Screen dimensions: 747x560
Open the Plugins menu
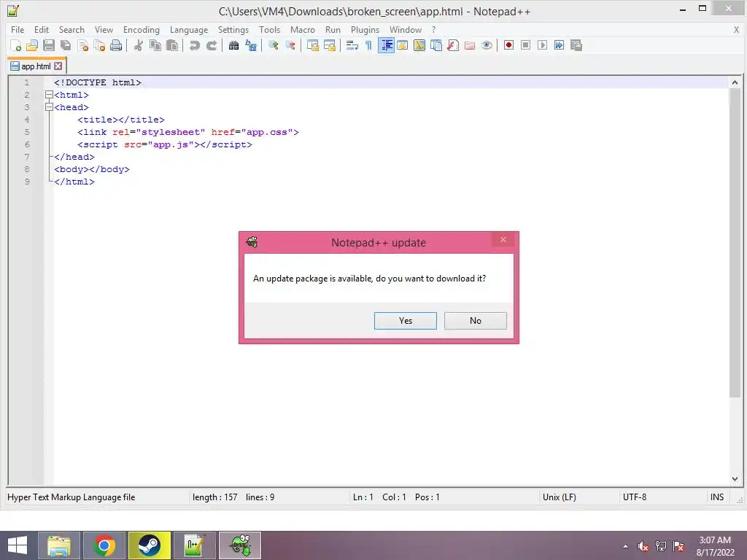pyautogui.click(x=365, y=29)
